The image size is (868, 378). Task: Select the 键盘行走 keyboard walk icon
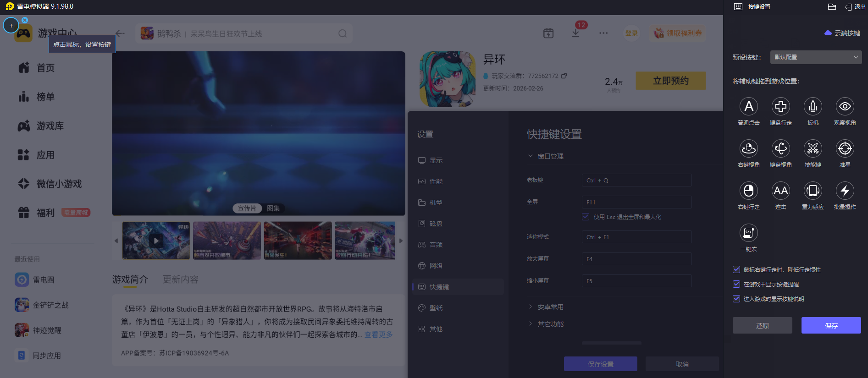(781, 106)
